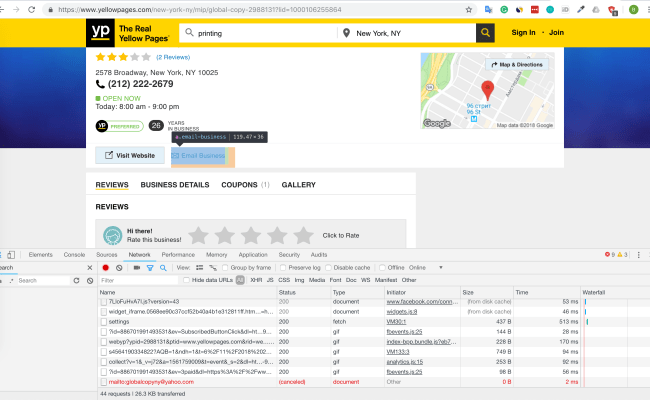The width and height of the screenshot is (650, 400).
Task: Click the first rating star
Action: (199, 235)
